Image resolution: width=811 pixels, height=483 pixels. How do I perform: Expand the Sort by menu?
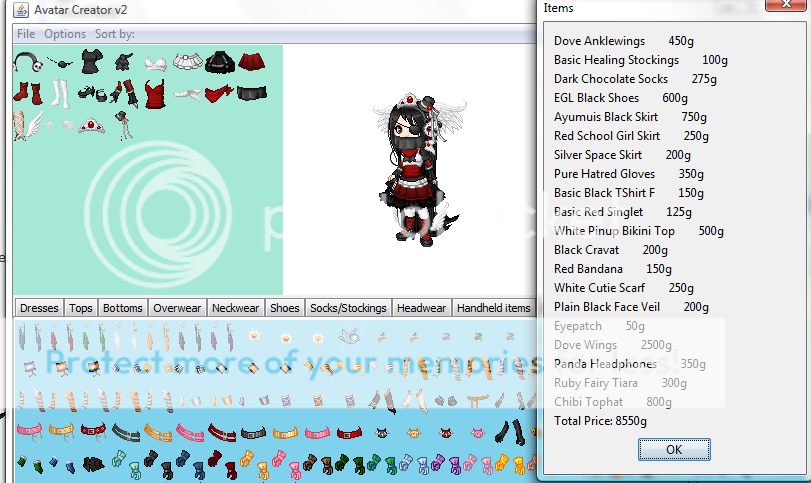point(114,34)
